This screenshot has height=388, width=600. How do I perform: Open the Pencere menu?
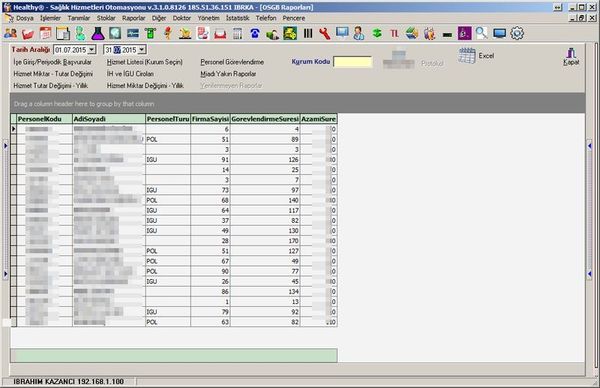294,18
